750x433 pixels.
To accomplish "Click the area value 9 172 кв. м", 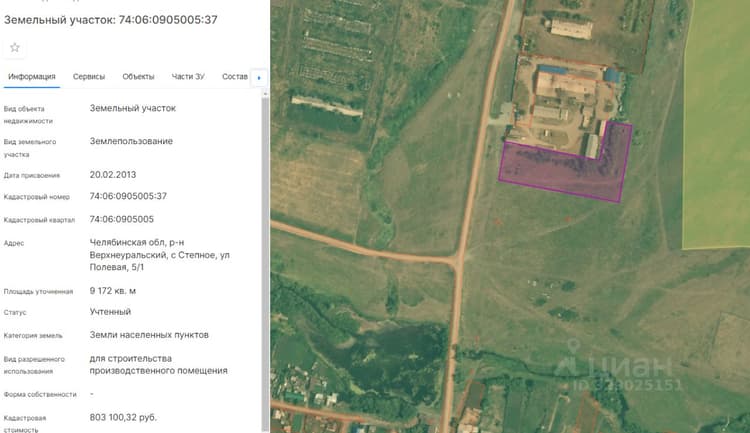I will coord(113,291).
